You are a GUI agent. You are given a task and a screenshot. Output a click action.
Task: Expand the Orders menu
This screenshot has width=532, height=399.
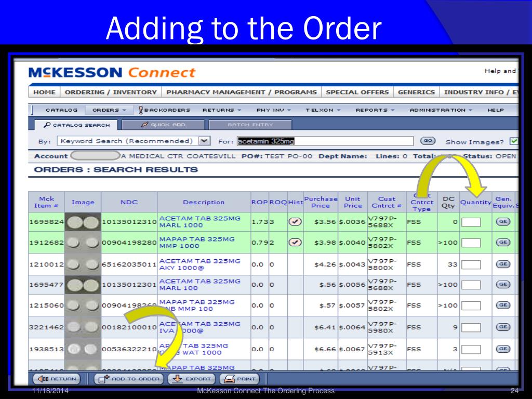(109, 110)
